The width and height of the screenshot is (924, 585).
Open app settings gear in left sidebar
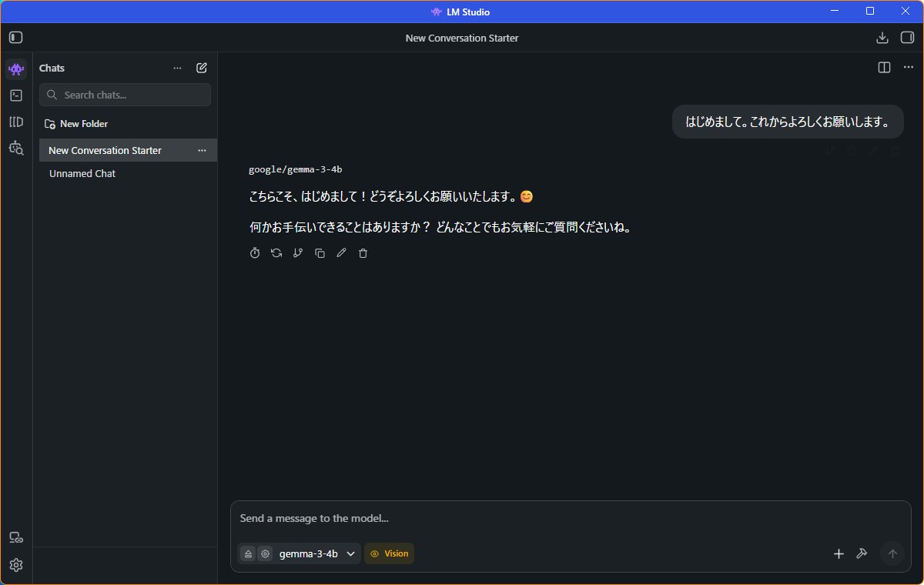point(16,565)
